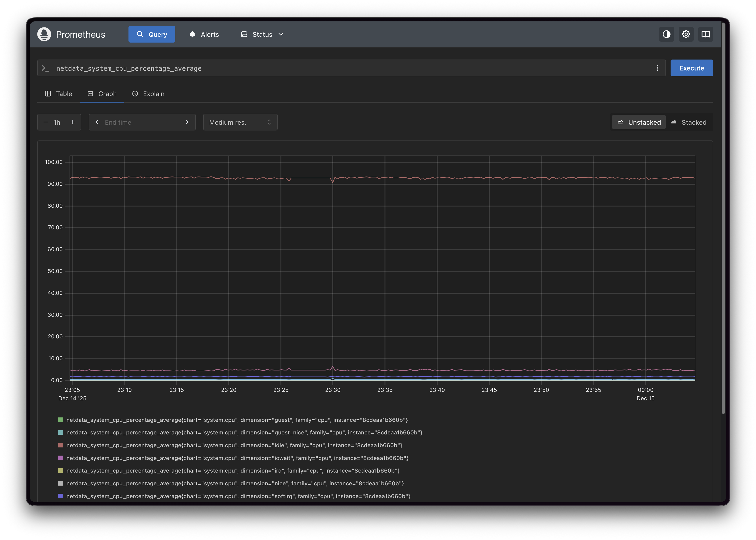Switch to the Graph tab

point(102,94)
